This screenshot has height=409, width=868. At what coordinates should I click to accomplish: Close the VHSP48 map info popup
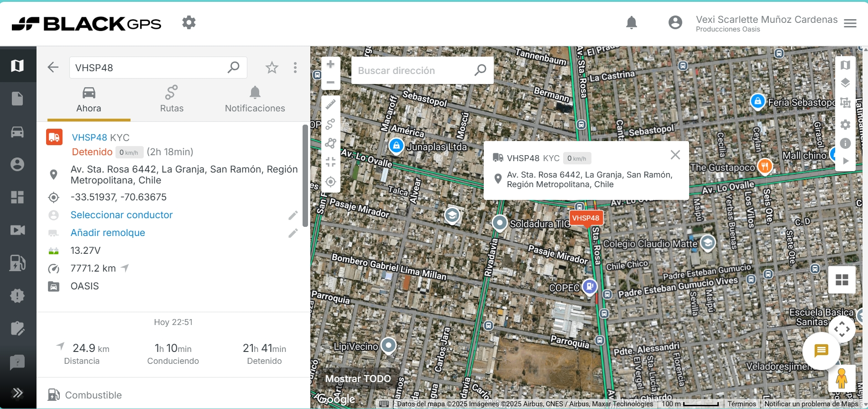click(x=675, y=155)
